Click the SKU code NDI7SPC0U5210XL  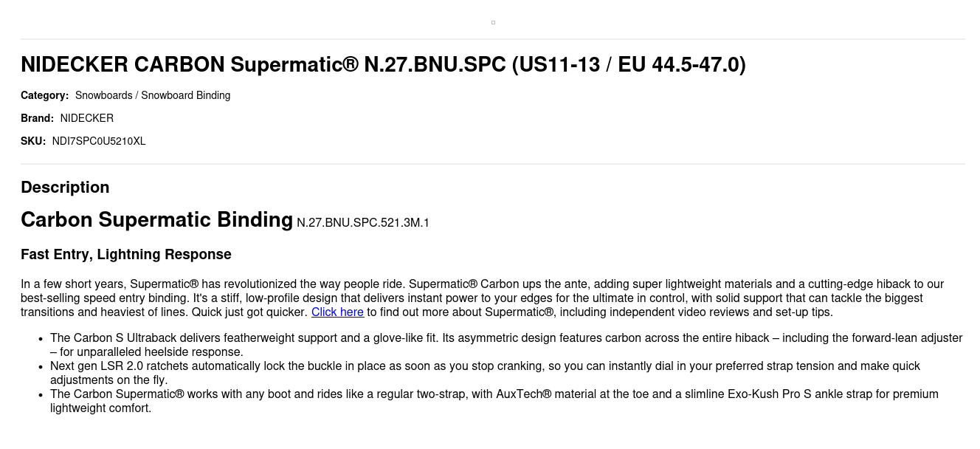click(x=99, y=141)
